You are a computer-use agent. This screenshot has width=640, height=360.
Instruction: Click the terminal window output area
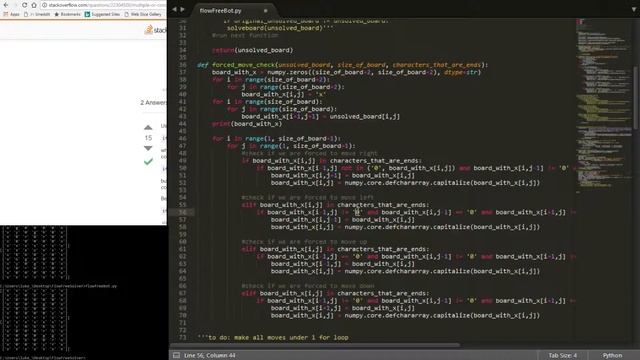pyautogui.click(x=84, y=292)
